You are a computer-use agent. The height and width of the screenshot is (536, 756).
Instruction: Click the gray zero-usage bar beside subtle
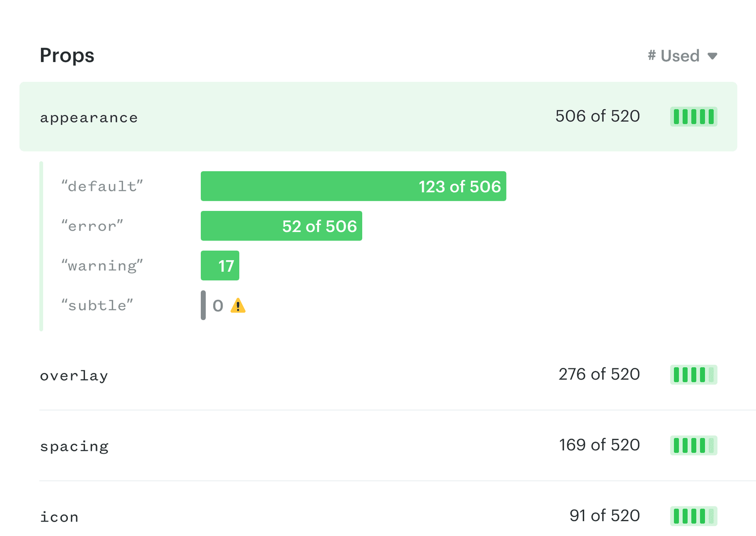point(203,305)
